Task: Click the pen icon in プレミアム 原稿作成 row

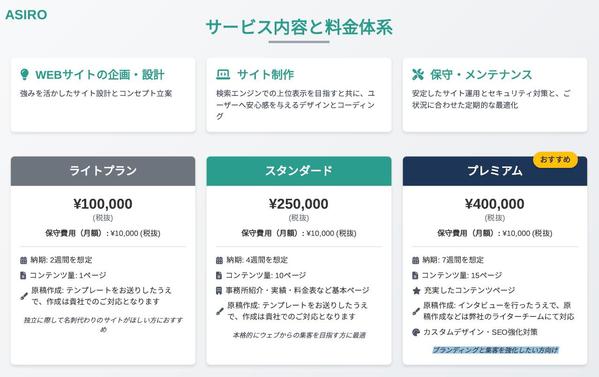Action: [x=416, y=311]
